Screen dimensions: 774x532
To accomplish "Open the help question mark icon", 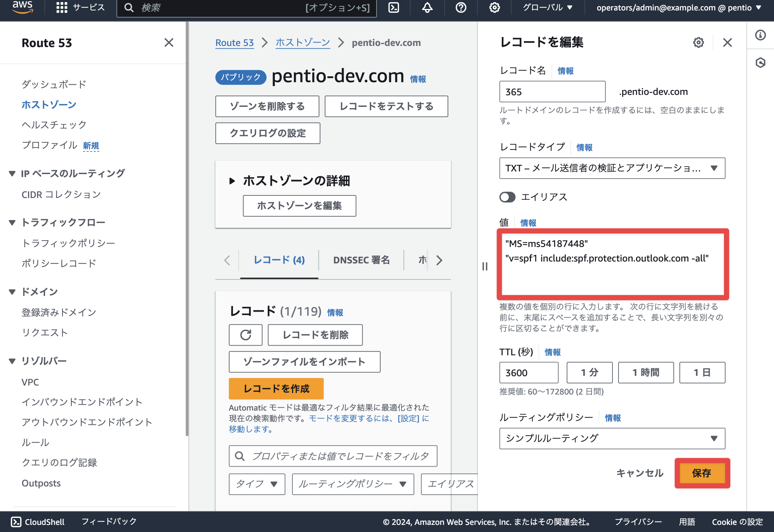I will (x=461, y=7).
